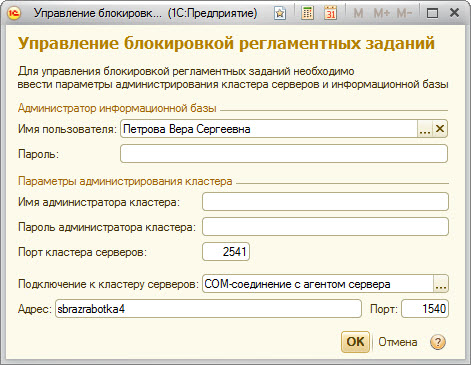Click the Порт field showing 1540
This screenshot has height=365, width=471.
click(x=425, y=309)
